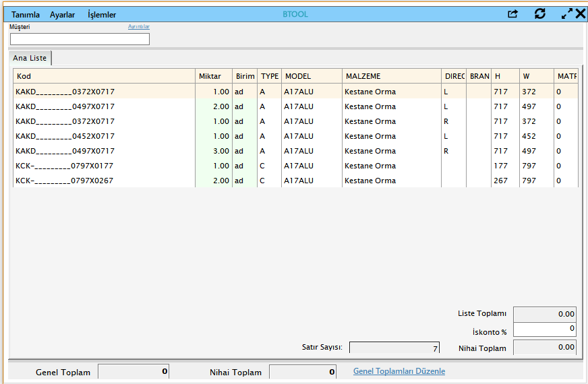Screen dimensions: 588x384
Task: Click the İskonto % input field
Action: point(544,329)
